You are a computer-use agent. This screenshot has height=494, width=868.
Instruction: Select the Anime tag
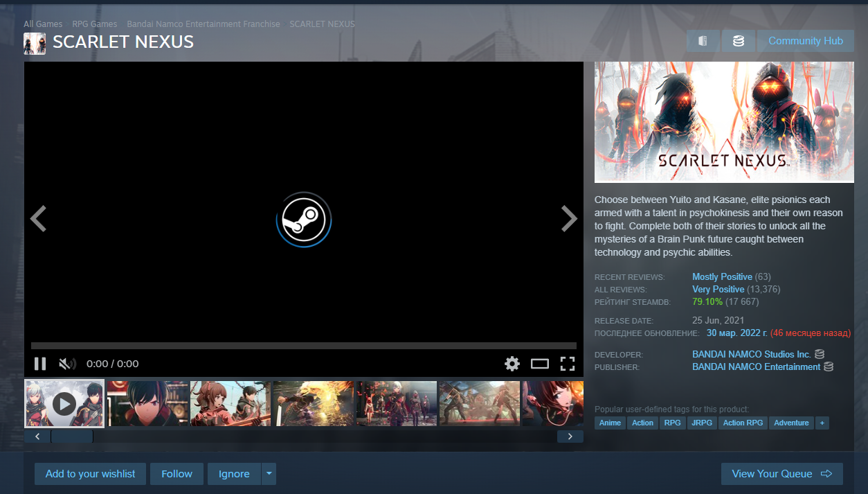(x=610, y=423)
